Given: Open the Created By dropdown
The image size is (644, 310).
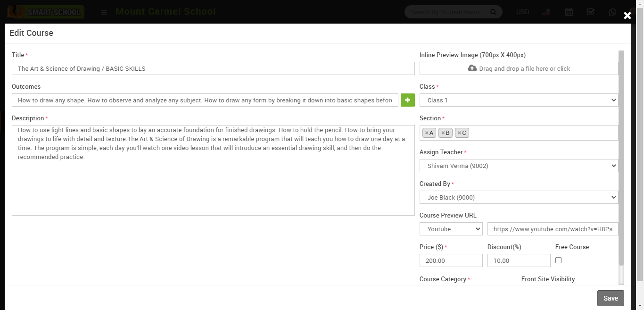Looking at the screenshot, I should point(519,197).
